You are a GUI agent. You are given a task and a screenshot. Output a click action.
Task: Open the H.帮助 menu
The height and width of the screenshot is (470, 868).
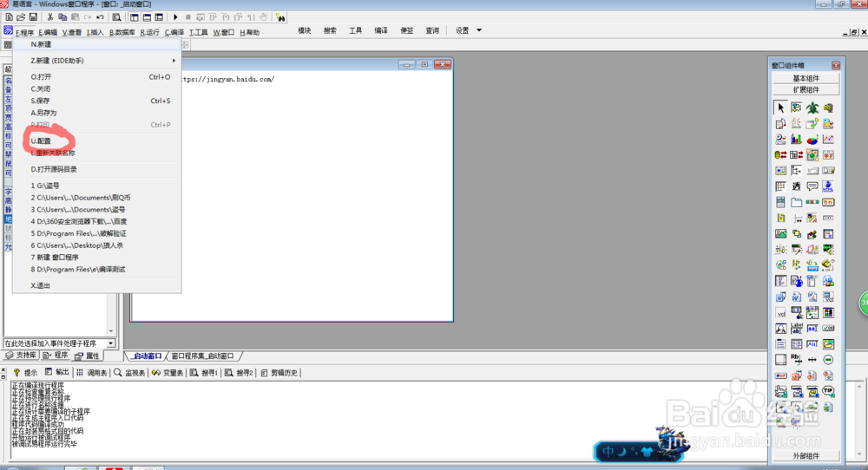tap(250, 33)
